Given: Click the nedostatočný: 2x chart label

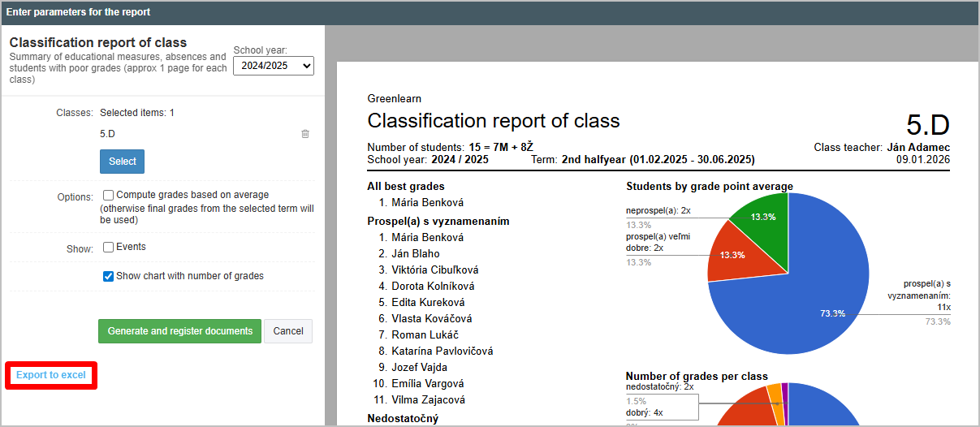Looking at the screenshot, I should coord(661,387).
